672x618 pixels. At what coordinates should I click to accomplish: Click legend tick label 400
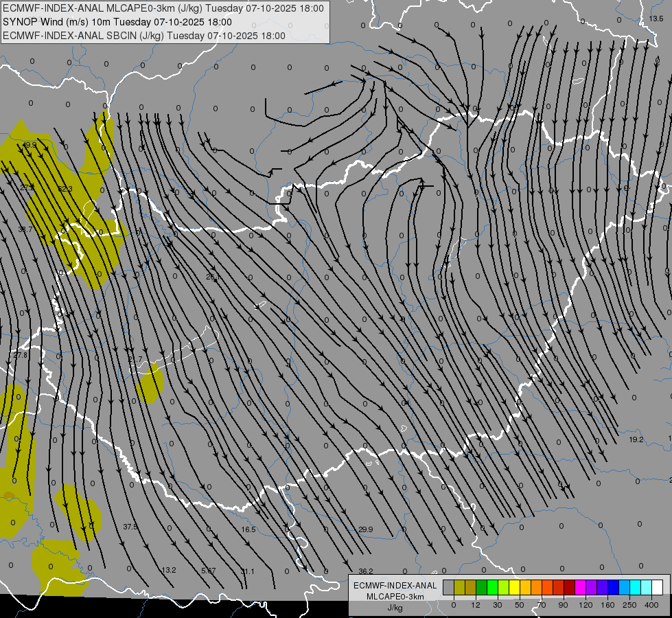pos(651,605)
